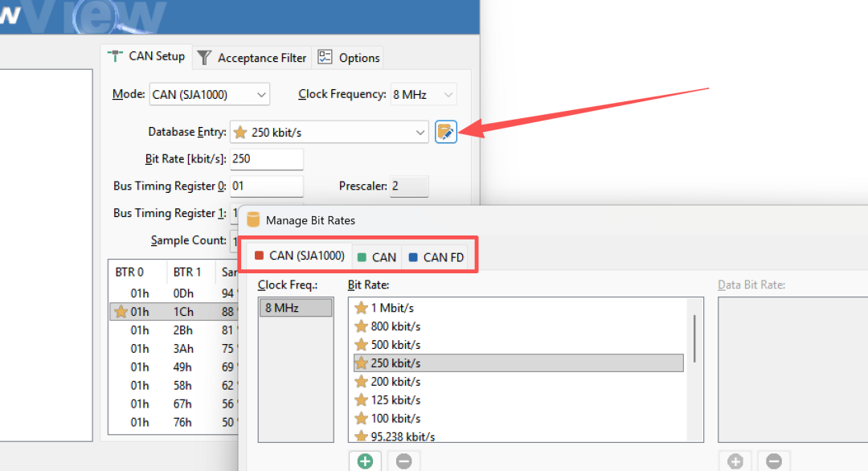The width and height of the screenshot is (868, 471).
Task: Click star icon of 800 kbit/s entry
Action: coord(361,326)
